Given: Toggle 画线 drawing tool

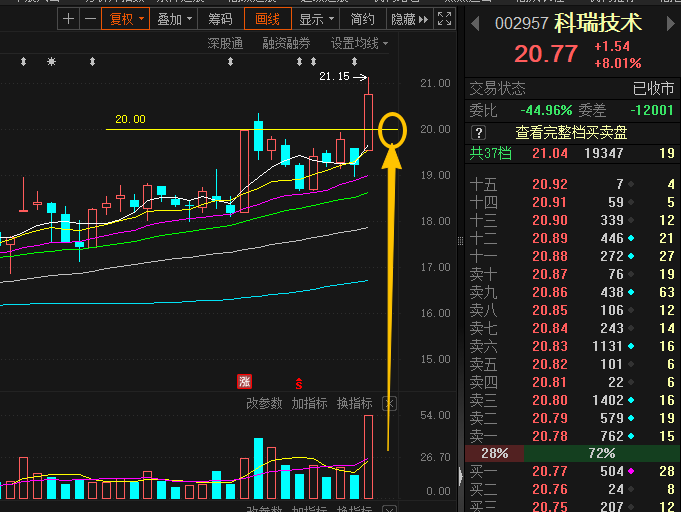Looking at the screenshot, I should (268, 19).
